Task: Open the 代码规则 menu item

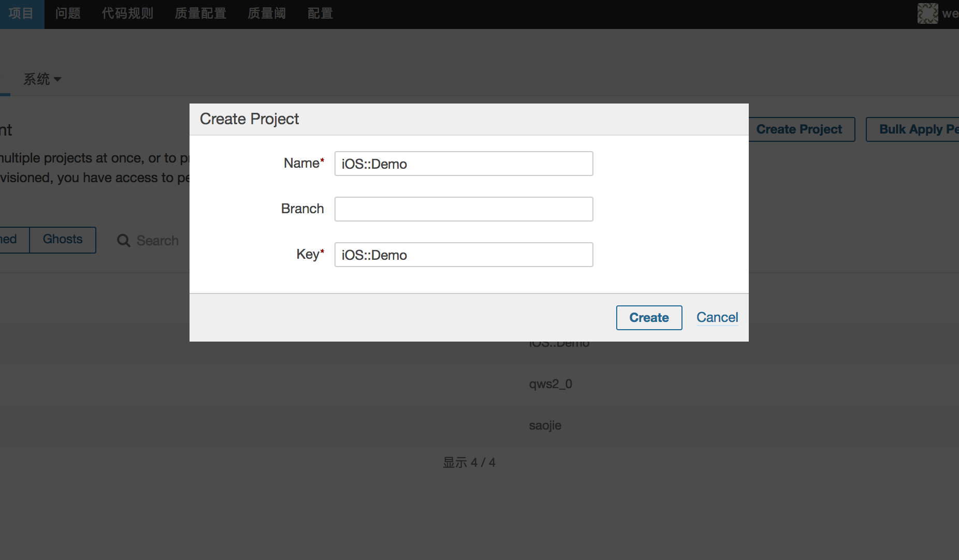Action: coord(127,13)
